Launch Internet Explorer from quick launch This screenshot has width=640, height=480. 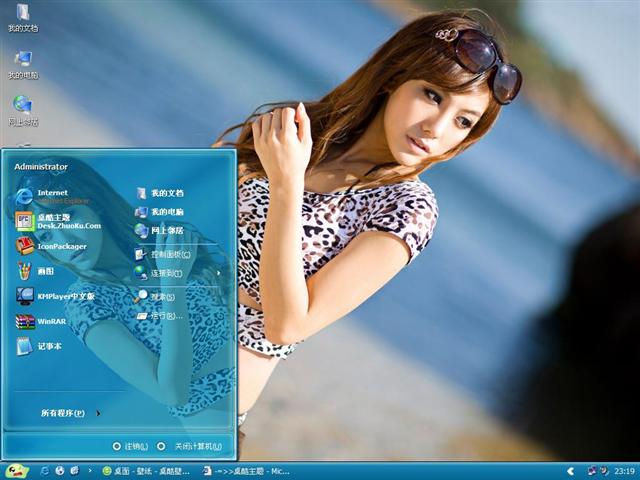(44, 471)
